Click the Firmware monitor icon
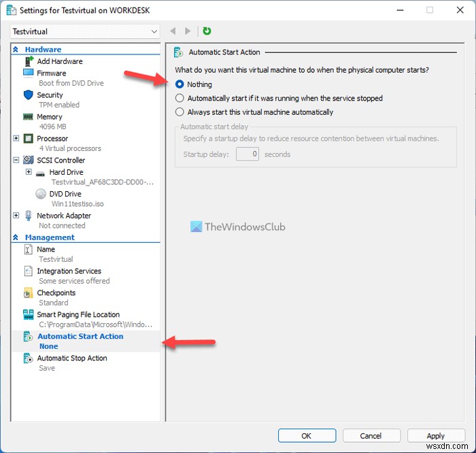The height and width of the screenshot is (453, 476). tap(29, 73)
